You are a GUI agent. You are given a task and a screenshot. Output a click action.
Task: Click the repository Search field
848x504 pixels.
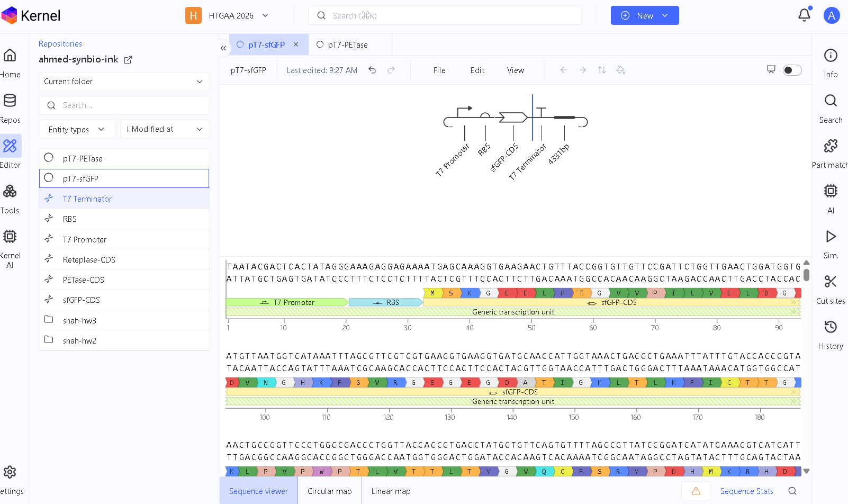124,105
